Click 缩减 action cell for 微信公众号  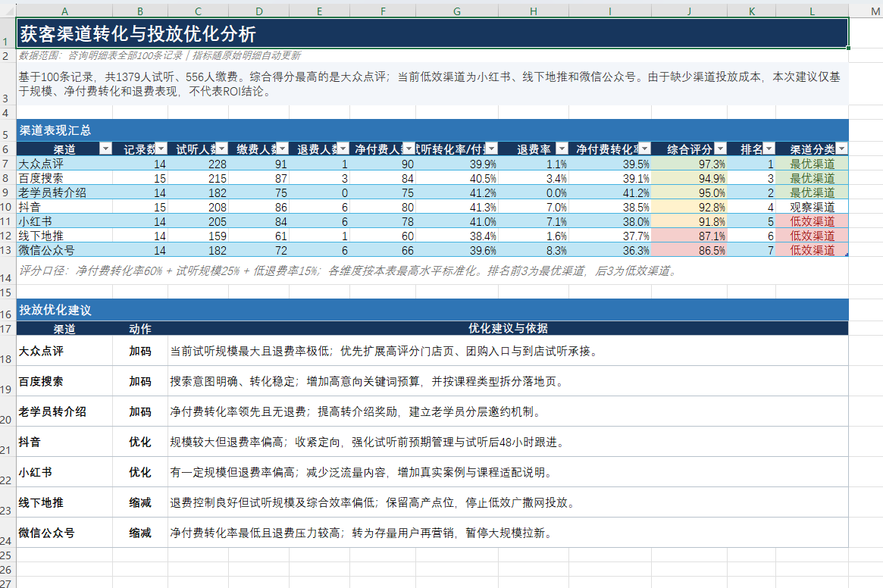(140, 533)
